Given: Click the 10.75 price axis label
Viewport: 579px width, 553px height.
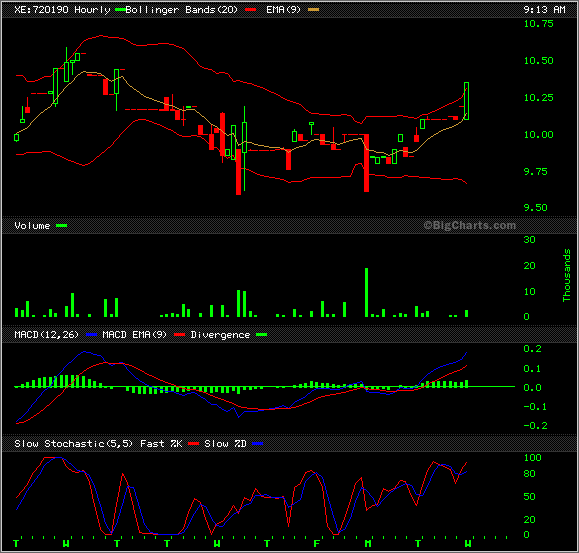Looking at the screenshot, I should (539, 24).
